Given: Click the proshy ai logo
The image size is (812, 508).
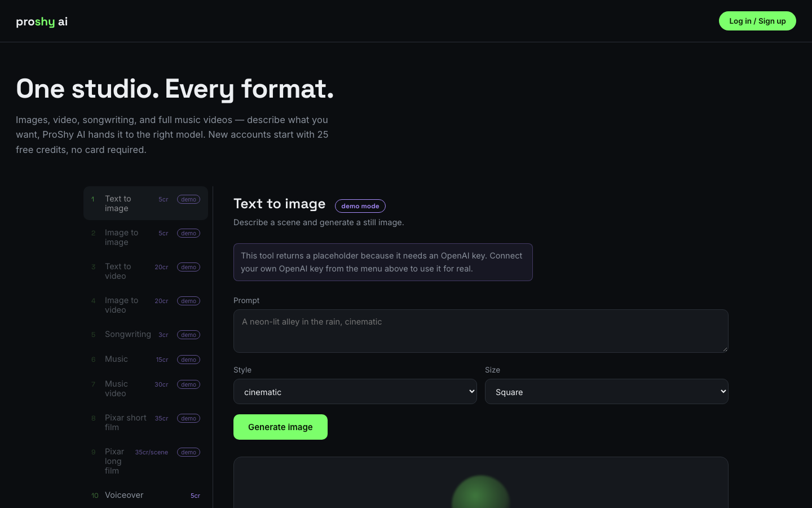Looking at the screenshot, I should pos(42,21).
